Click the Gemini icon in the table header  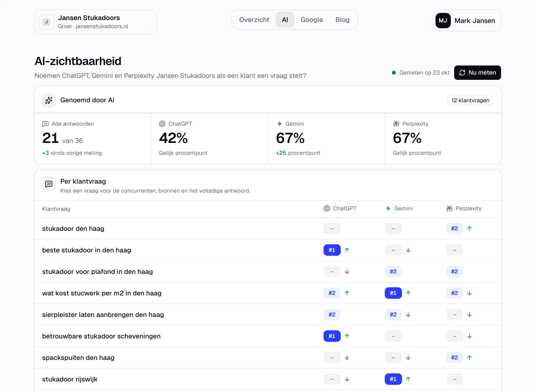388,208
